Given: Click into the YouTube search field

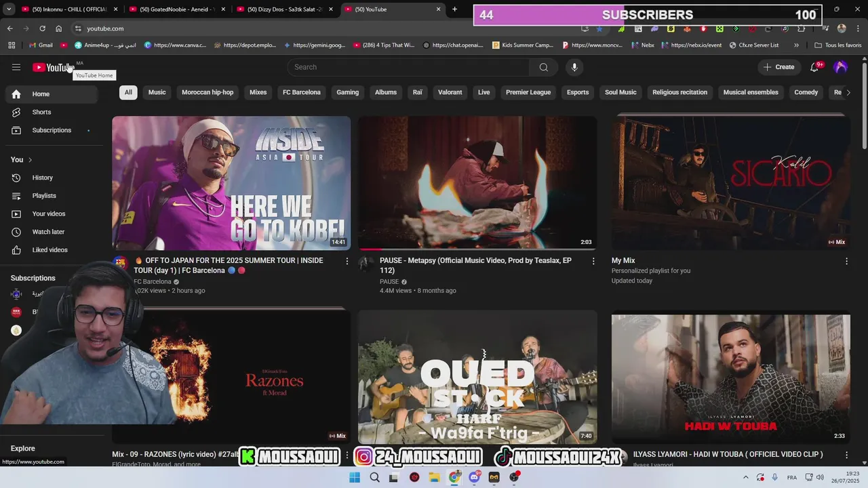Looking at the screenshot, I should point(408,67).
